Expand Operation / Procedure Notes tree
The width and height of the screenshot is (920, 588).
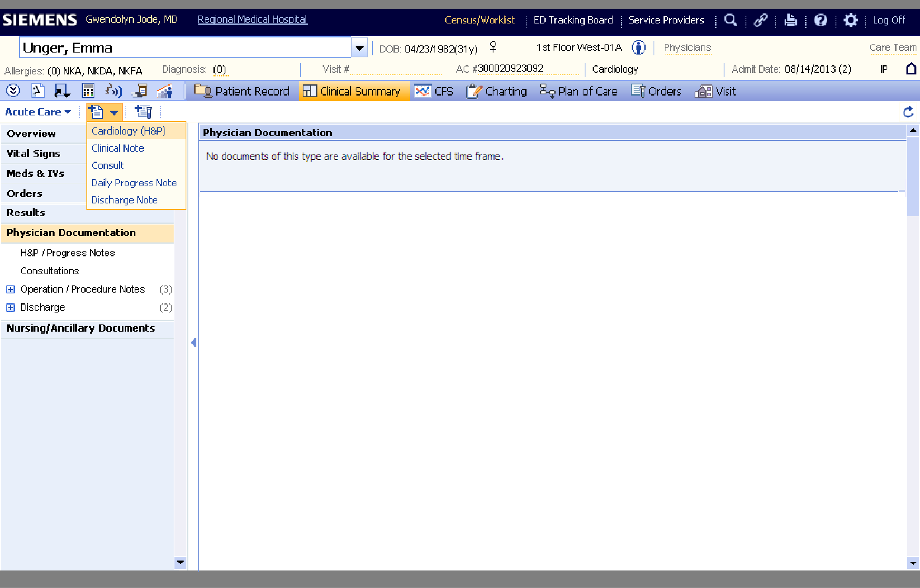tap(11, 289)
